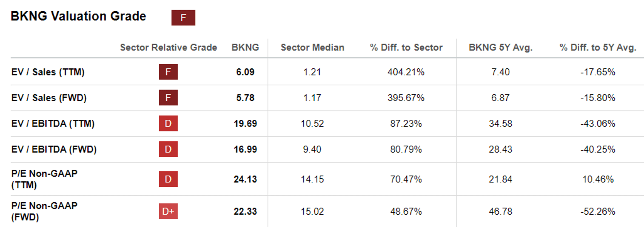This screenshot has width=644, height=227.
Task: Open the EV / EBITDA (TTM) metric
Action: pyautogui.click(x=53, y=124)
